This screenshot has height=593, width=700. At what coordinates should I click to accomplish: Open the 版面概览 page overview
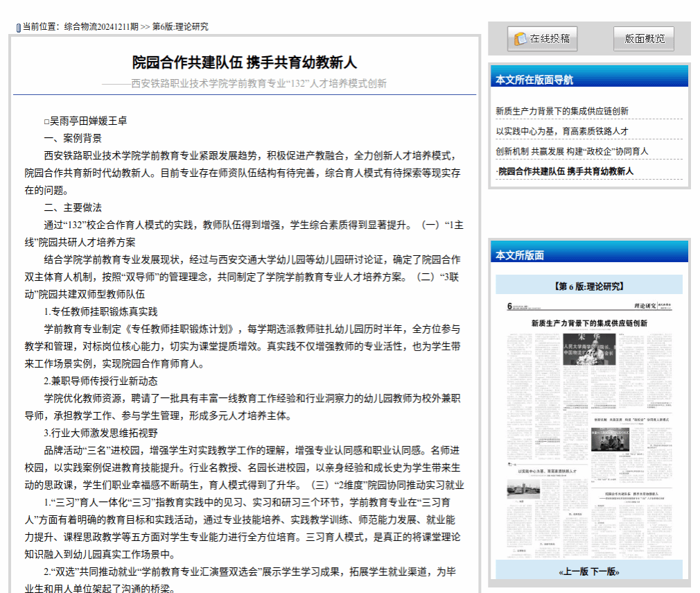[644, 39]
